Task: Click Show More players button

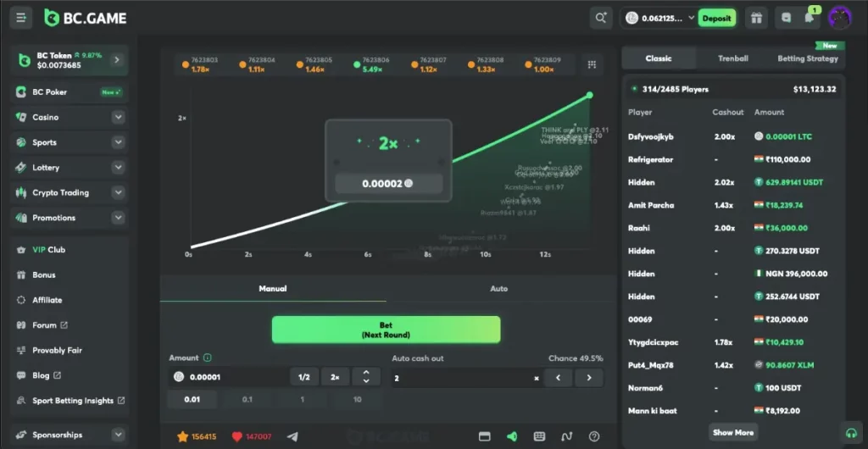Action: click(733, 432)
